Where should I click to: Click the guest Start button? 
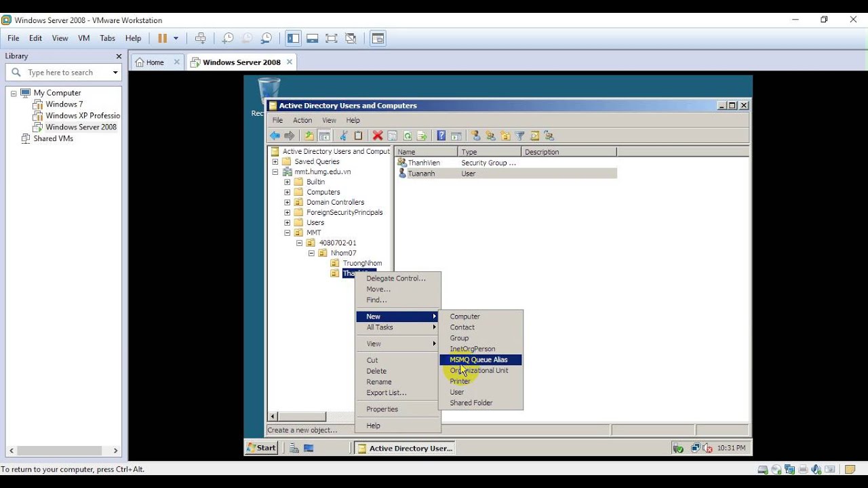[261, 448]
